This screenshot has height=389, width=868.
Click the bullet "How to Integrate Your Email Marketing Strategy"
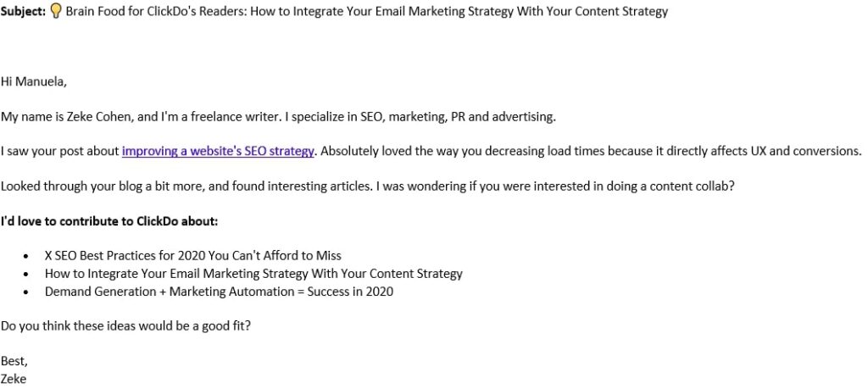click(253, 274)
